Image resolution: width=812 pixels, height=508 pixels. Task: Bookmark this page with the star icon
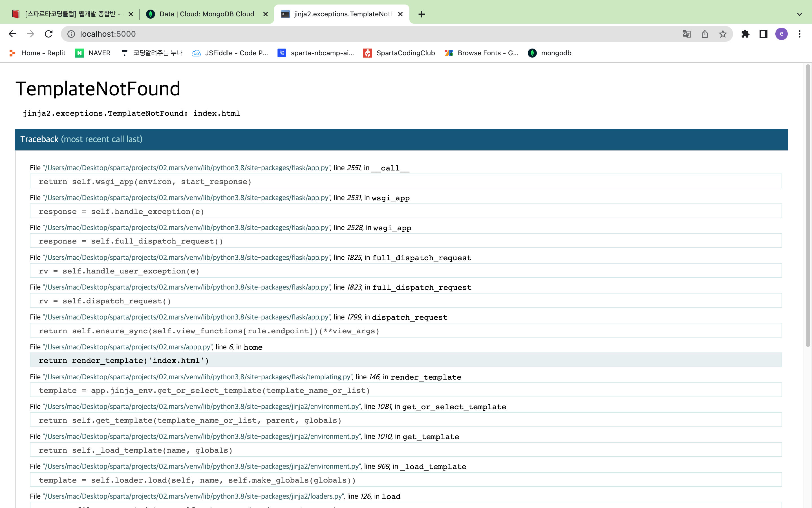tap(723, 34)
